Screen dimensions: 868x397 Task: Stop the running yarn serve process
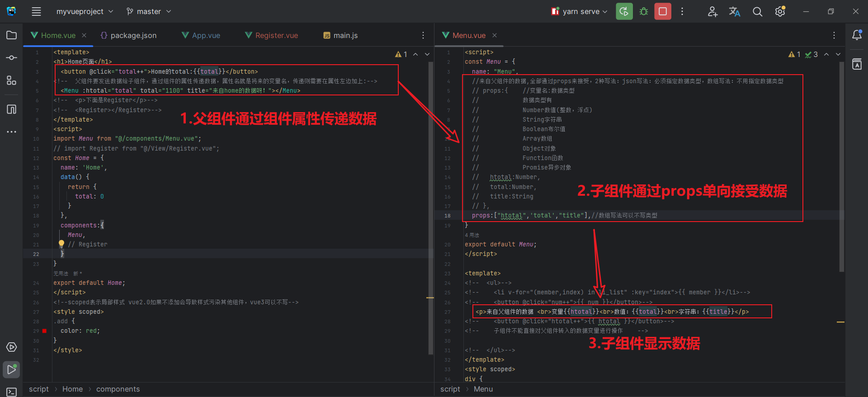663,12
